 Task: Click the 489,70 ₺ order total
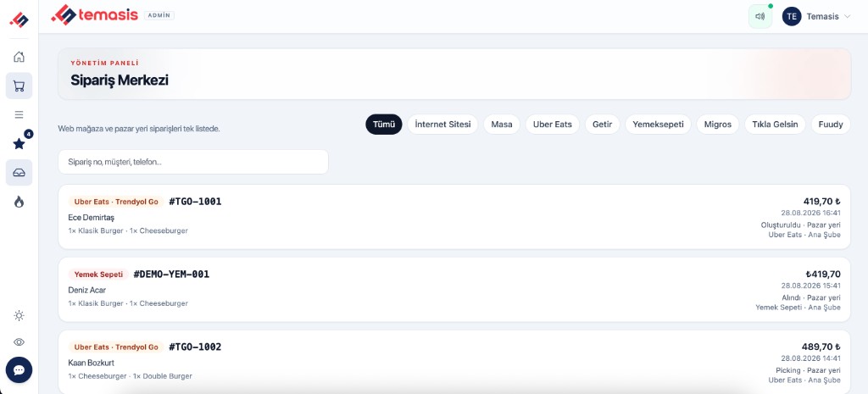pos(821,347)
